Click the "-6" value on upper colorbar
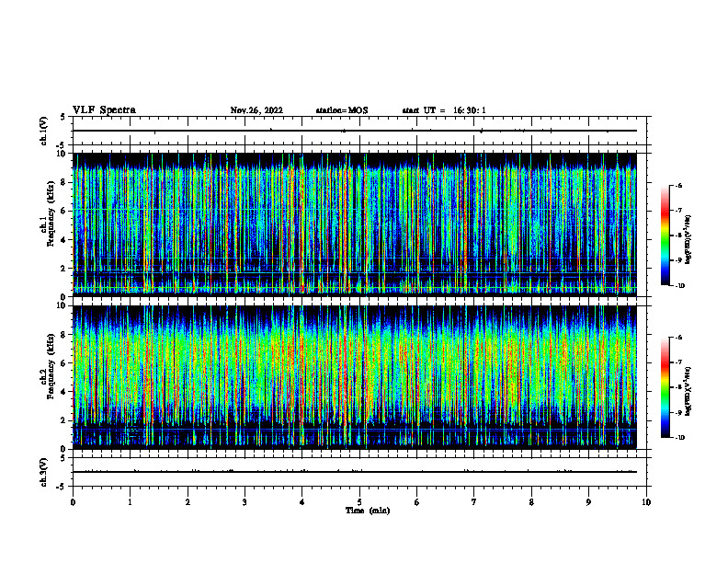The height and width of the screenshot is (563, 728). click(678, 185)
